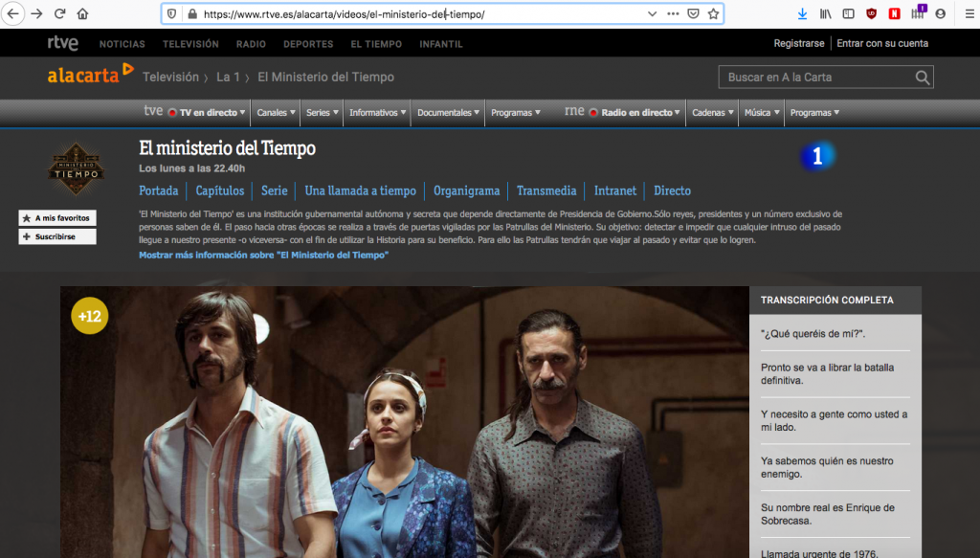Open the purple-badged extension icon
This screenshot has width=980, height=558.
[x=918, y=12]
